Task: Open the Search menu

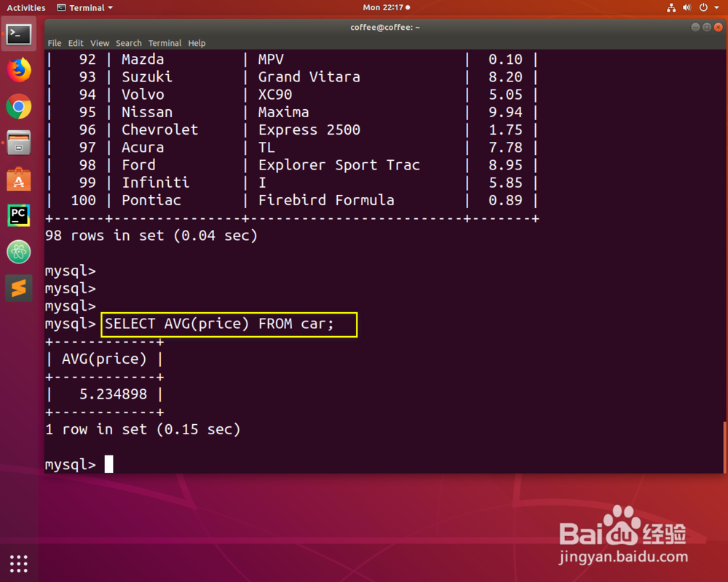Action: click(x=129, y=43)
